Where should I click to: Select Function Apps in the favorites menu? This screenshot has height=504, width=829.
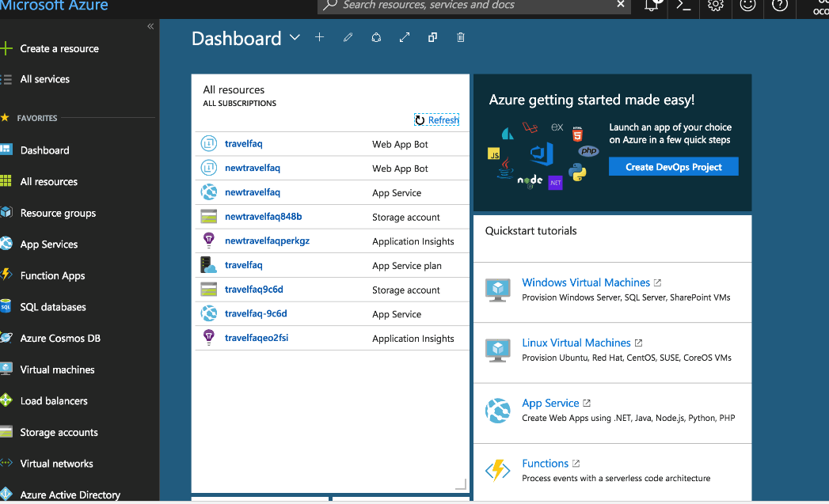pyautogui.click(x=52, y=275)
